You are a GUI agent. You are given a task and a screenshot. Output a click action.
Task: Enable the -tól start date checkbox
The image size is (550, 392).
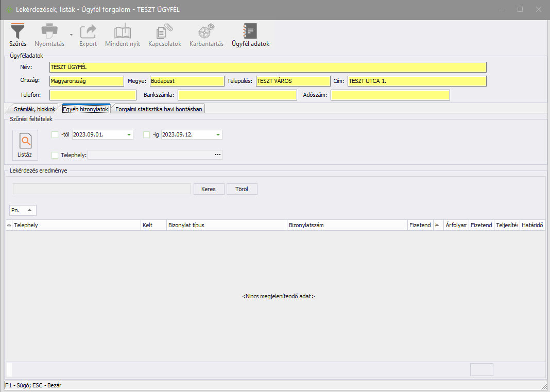coord(55,135)
